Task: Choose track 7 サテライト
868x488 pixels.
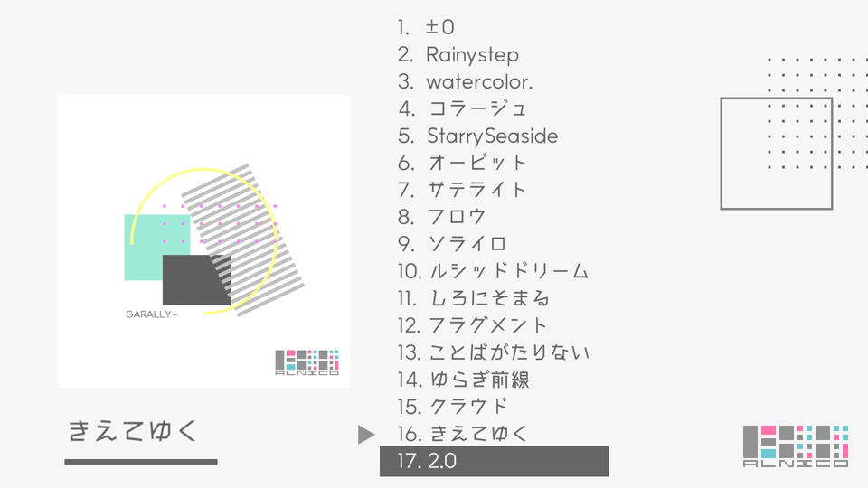Action: tap(462, 190)
